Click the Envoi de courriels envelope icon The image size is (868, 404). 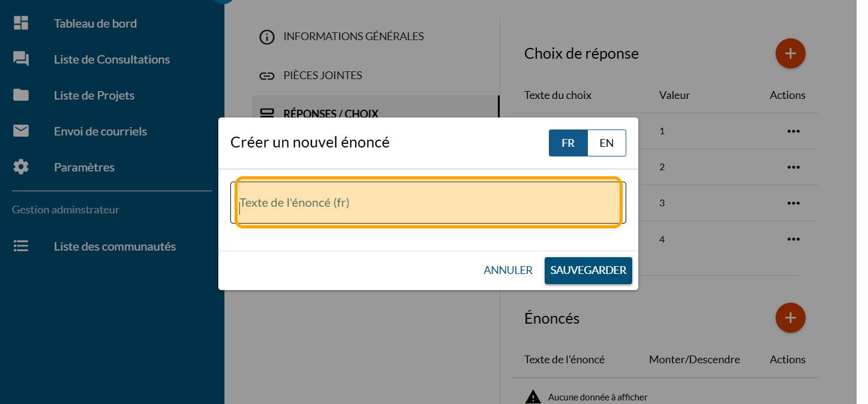21,131
